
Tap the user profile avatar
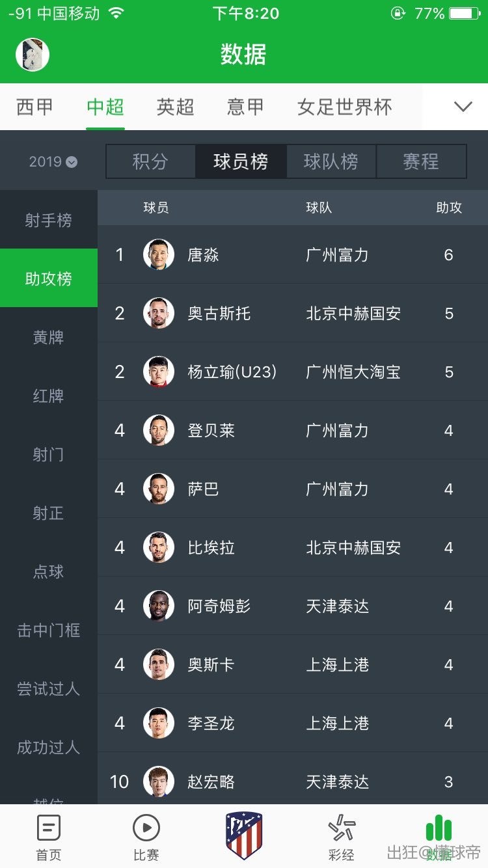point(33,55)
